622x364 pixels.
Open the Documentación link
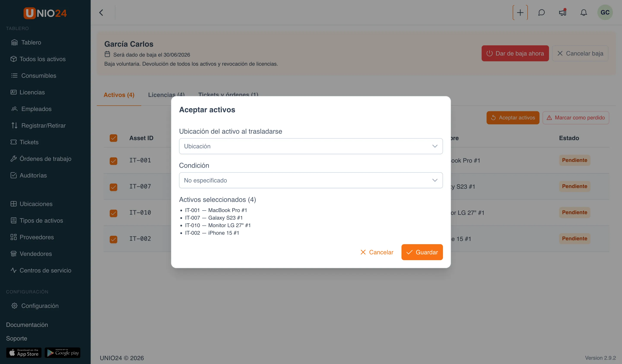pyautogui.click(x=27, y=325)
